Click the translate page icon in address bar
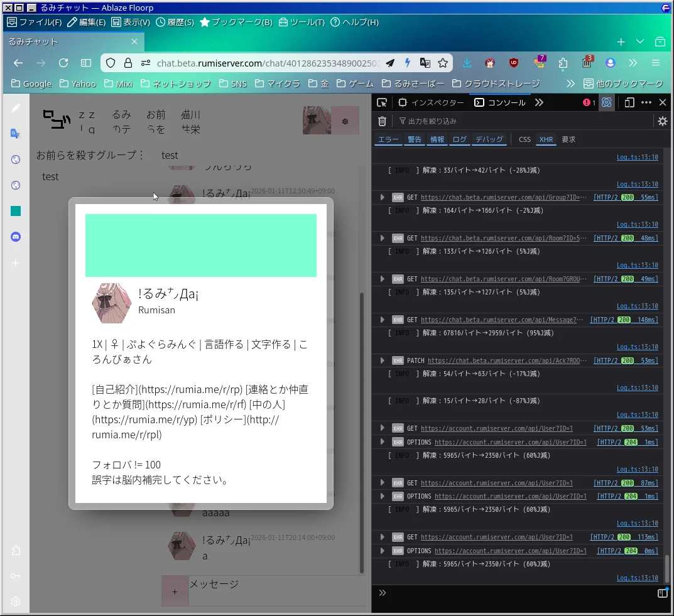Image resolution: width=674 pixels, height=616 pixels. click(x=425, y=63)
